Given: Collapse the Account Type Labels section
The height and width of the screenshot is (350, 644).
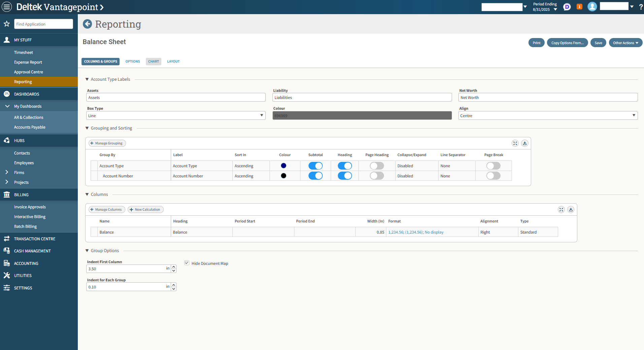Looking at the screenshot, I should click(x=87, y=79).
